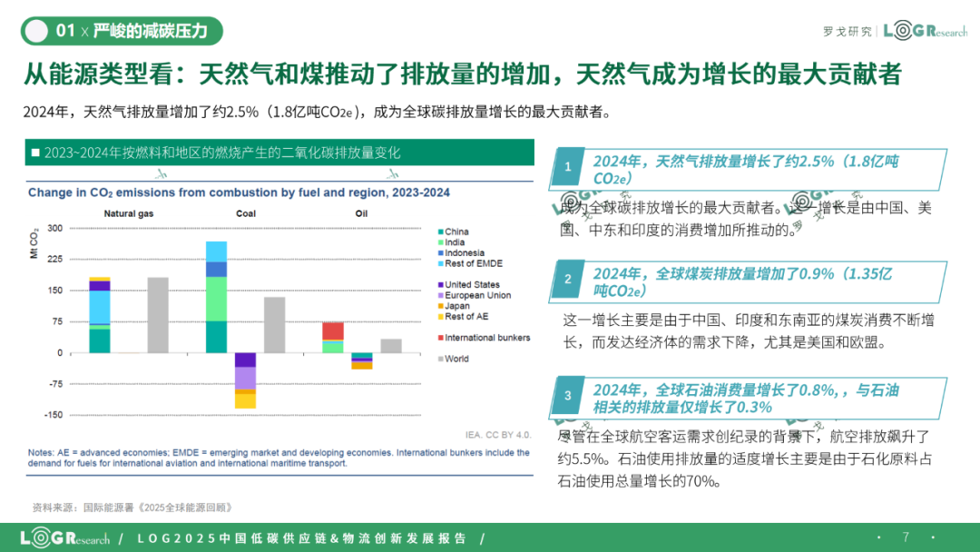
Task: Click the heading about natural gas 2.5% growth
Action: pos(746,170)
